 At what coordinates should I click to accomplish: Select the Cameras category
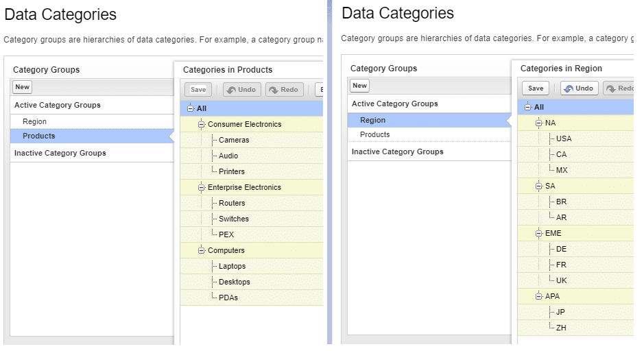[x=234, y=141]
